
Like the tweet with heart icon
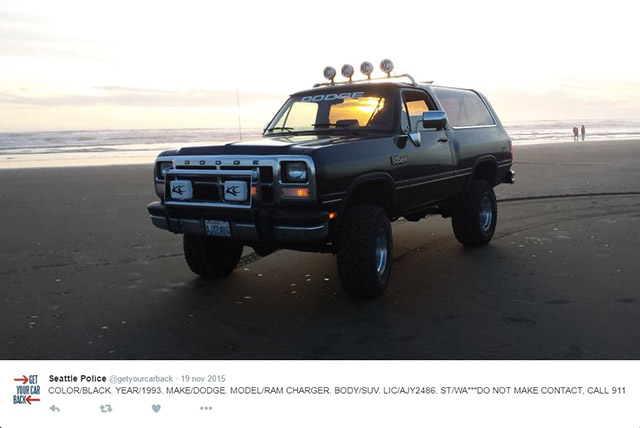click(156, 408)
